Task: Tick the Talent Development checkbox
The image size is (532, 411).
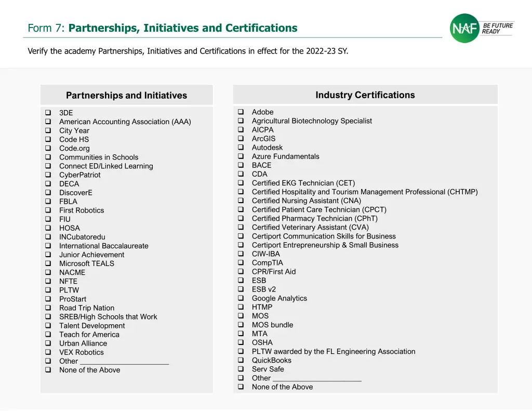Action: pos(48,325)
